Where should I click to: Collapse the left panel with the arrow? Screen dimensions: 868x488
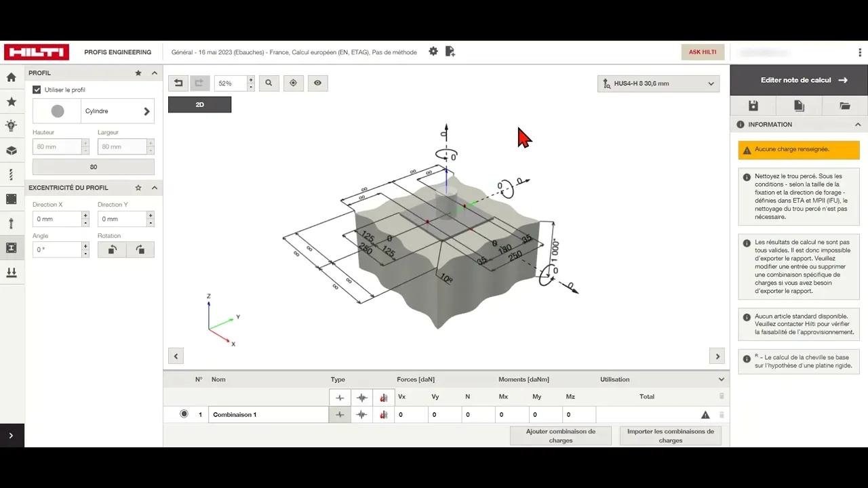[176, 356]
